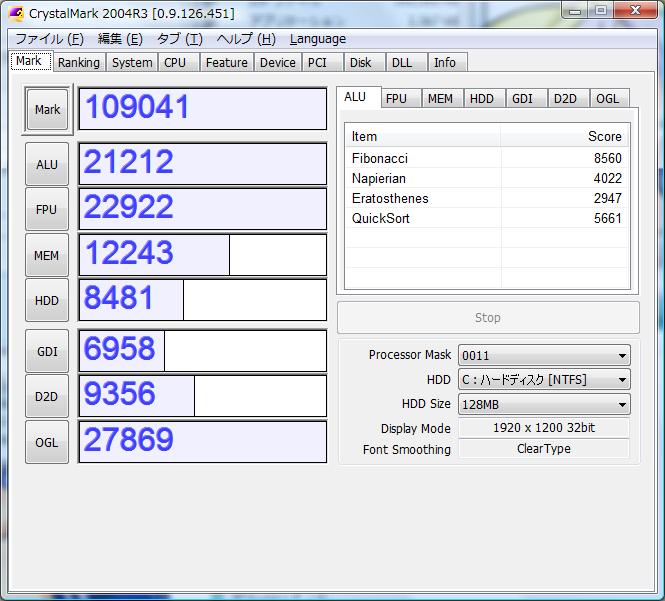Click the Score column header
Viewport: 665px width, 601px height.
(565, 136)
